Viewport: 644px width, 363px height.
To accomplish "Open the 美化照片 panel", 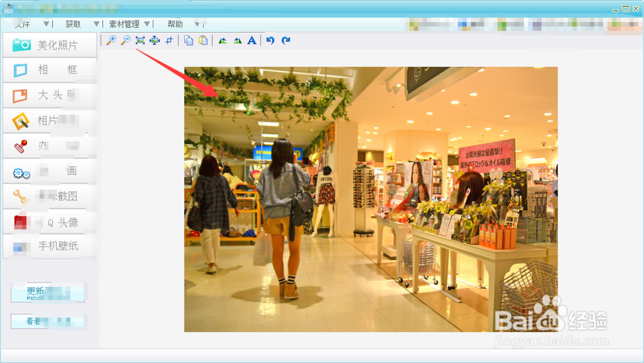I will tap(49, 45).
